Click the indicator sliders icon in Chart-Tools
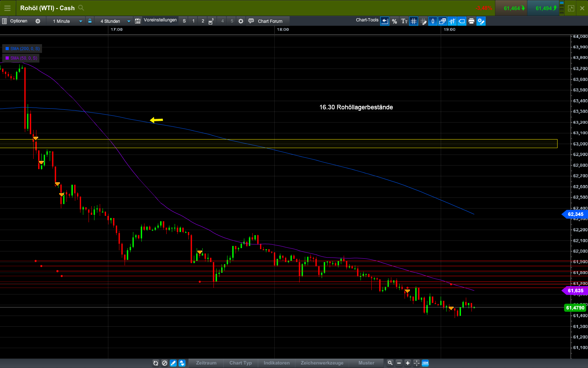588x368 pixels. tap(452, 21)
